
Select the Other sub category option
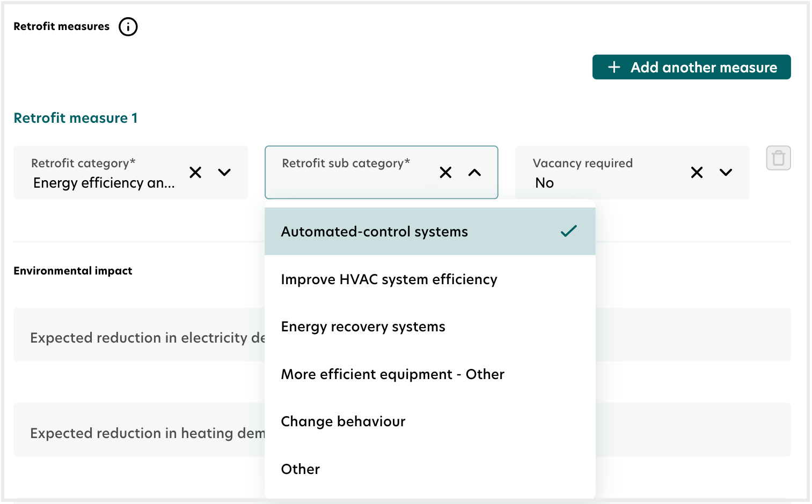click(430, 469)
